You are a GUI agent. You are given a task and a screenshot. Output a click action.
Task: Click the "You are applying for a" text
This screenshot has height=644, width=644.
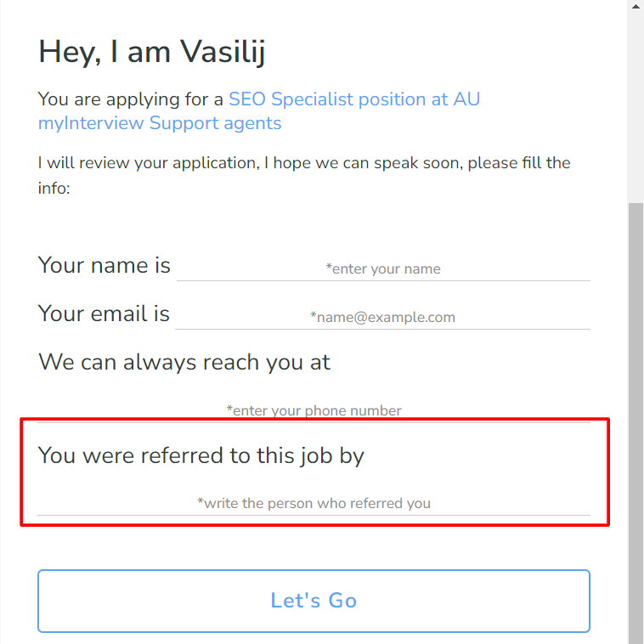pos(131,99)
